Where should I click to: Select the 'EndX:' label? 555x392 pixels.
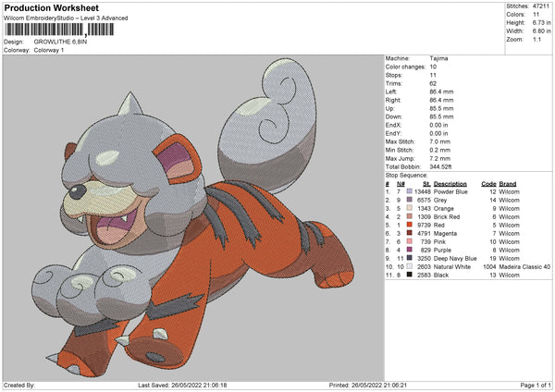tap(393, 125)
